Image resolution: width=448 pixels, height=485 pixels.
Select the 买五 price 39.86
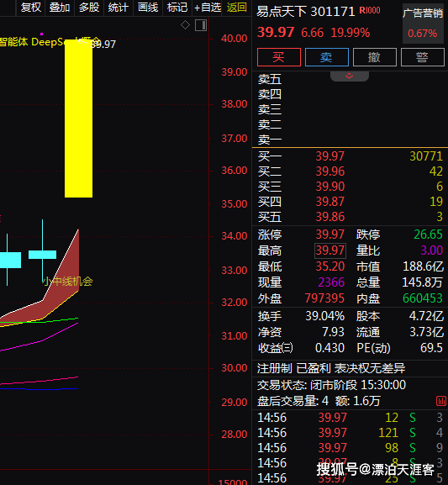tap(329, 217)
